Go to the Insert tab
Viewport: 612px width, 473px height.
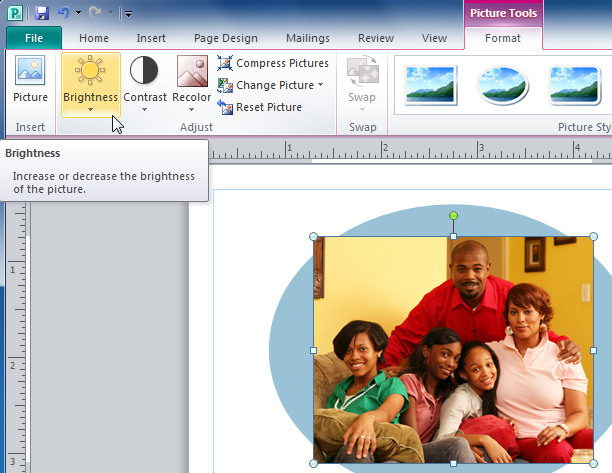tap(151, 38)
